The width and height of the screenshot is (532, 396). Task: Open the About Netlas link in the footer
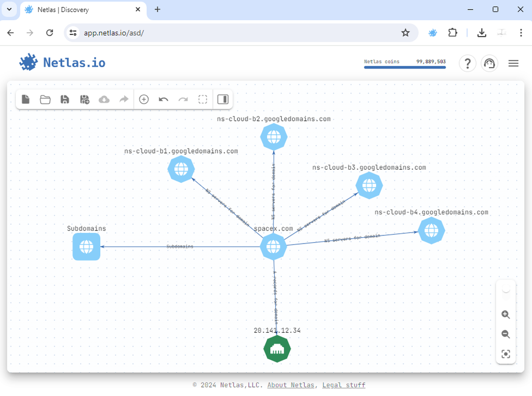coord(290,384)
